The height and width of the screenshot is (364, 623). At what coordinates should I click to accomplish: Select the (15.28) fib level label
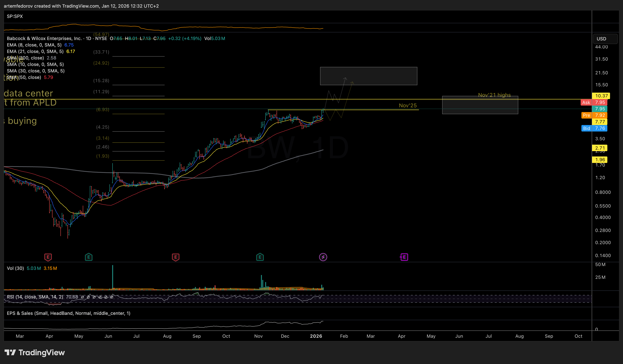[x=101, y=80]
